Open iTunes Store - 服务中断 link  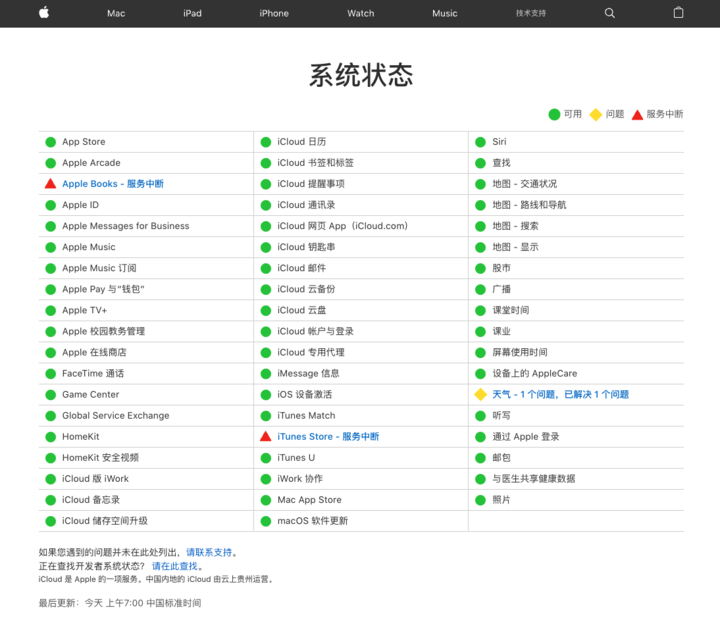[328, 436]
